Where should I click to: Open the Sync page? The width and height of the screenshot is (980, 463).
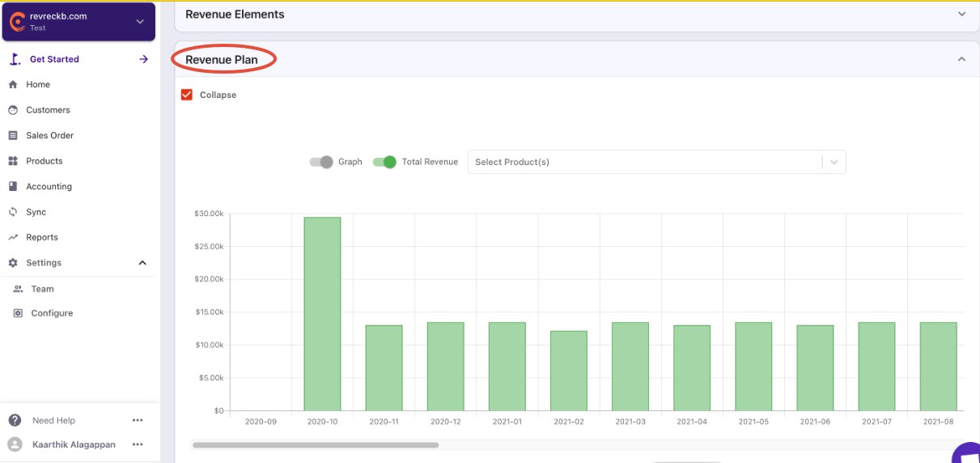pos(36,212)
